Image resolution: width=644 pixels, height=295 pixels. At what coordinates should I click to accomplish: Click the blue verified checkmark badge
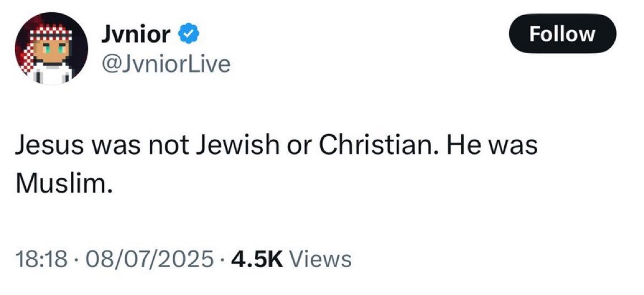(189, 35)
